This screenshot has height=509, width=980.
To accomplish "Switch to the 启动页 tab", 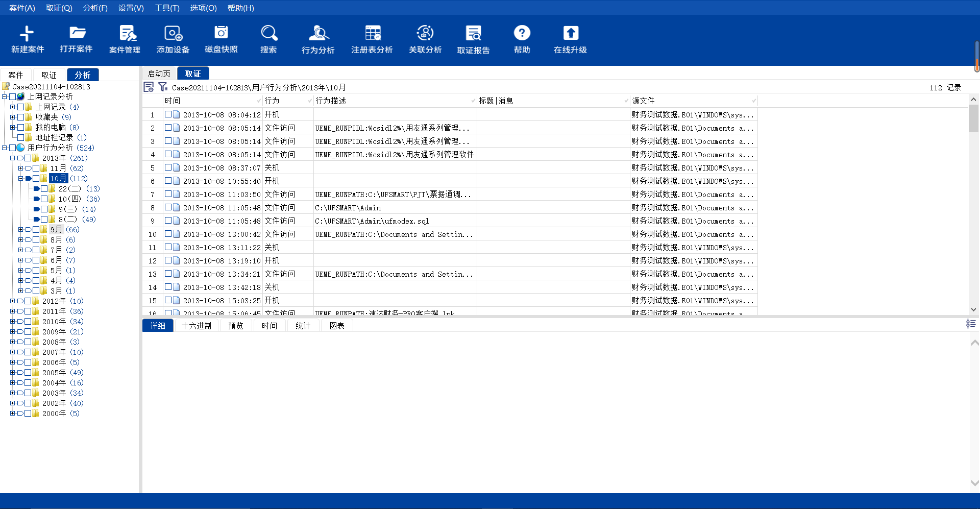I will [x=159, y=74].
